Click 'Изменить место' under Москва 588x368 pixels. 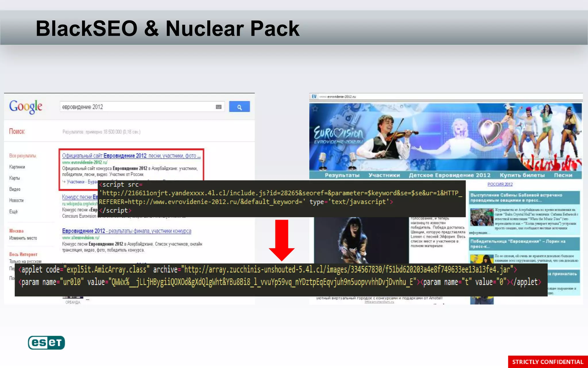23,238
